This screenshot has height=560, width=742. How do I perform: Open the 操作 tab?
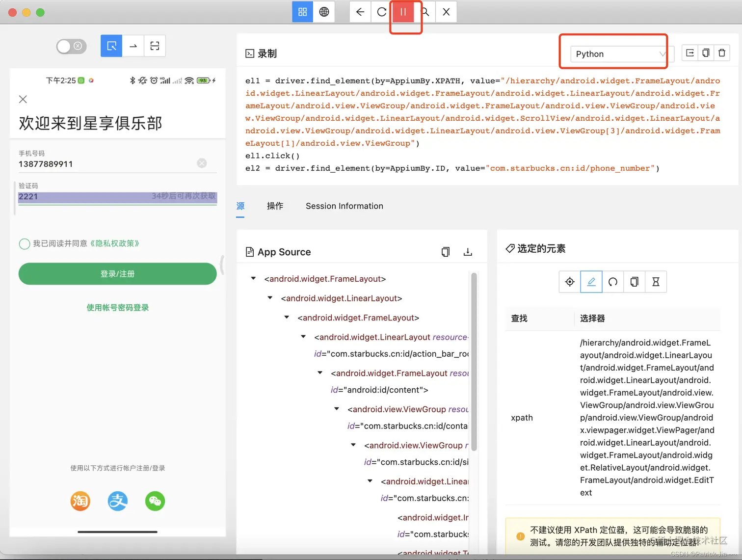[x=275, y=206]
